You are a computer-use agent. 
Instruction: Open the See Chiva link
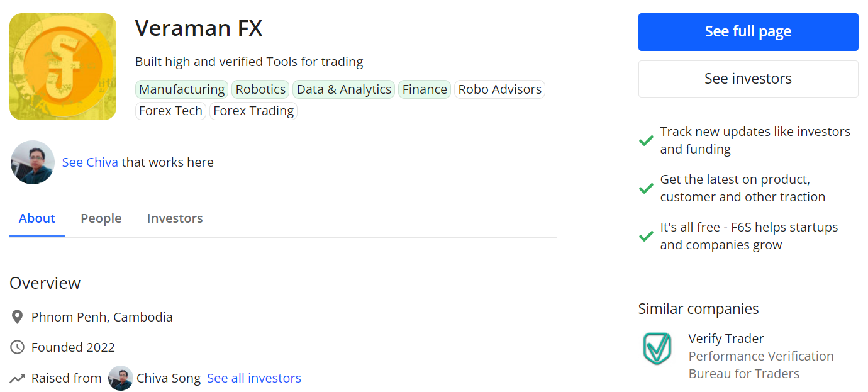point(90,162)
